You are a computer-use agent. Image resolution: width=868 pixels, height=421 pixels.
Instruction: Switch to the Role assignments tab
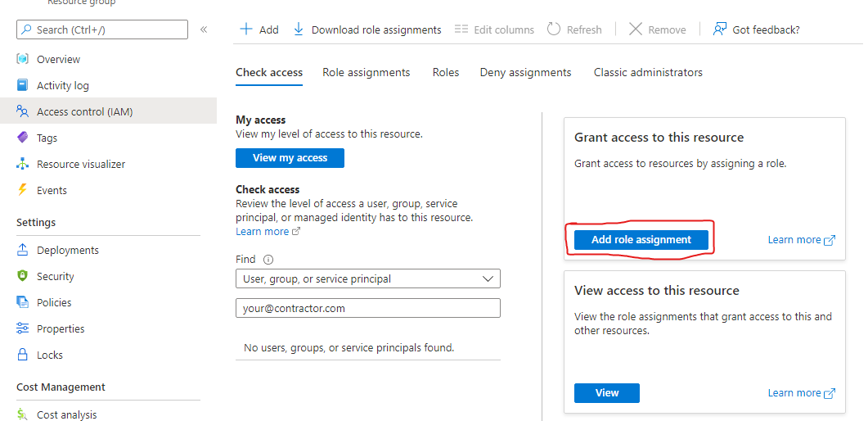[x=366, y=73]
